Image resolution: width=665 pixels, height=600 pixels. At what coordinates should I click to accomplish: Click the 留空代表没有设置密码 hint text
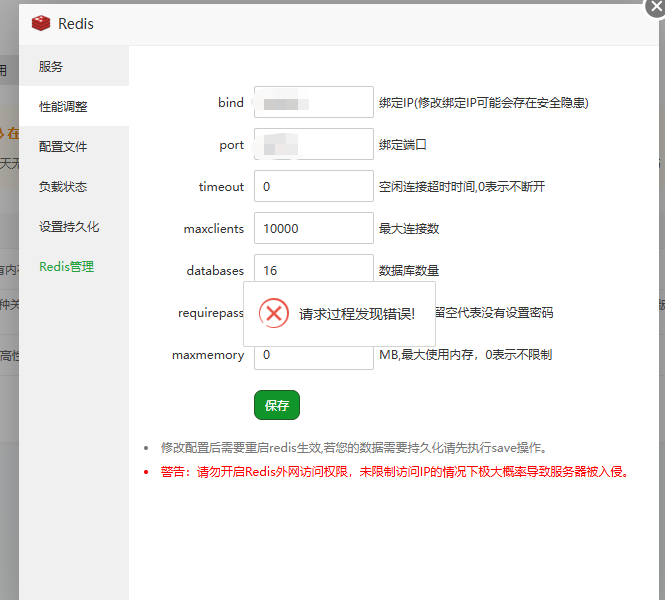point(494,313)
